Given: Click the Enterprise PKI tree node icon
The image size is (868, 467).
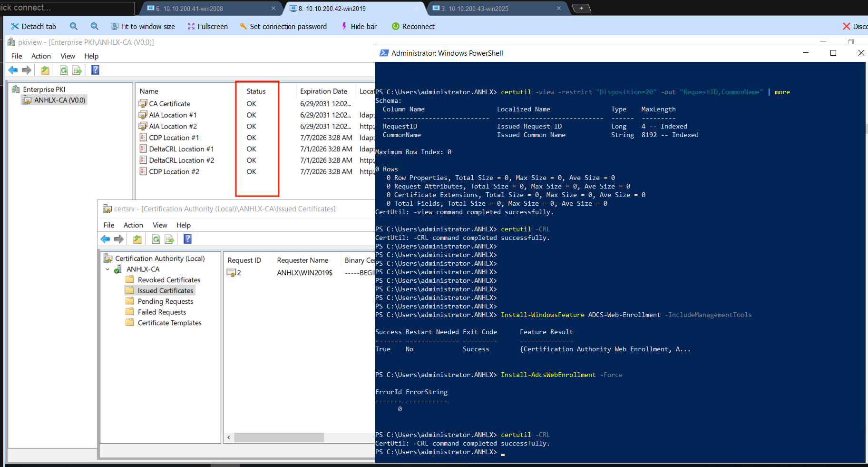Looking at the screenshot, I should click(x=16, y=89).
